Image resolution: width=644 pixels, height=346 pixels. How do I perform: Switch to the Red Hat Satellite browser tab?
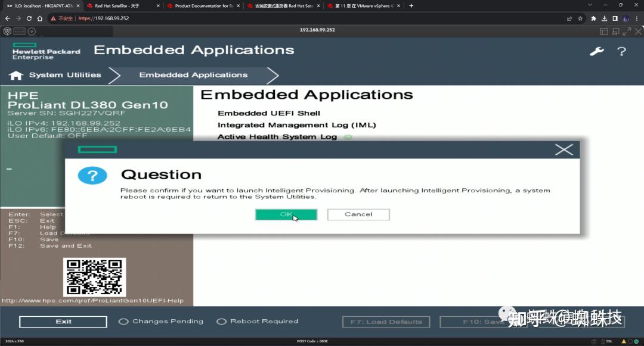pos(117,5)
